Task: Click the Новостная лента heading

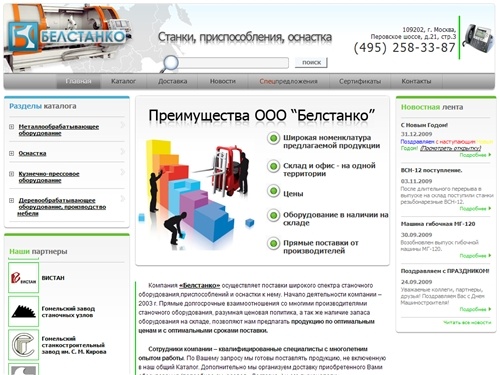Action: [x=432, y=107]
